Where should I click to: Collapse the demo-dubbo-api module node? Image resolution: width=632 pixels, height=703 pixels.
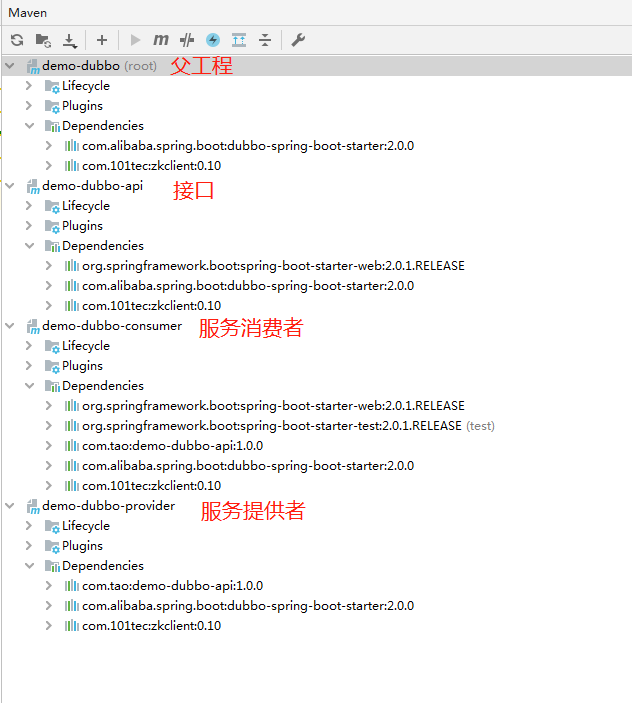9,186
